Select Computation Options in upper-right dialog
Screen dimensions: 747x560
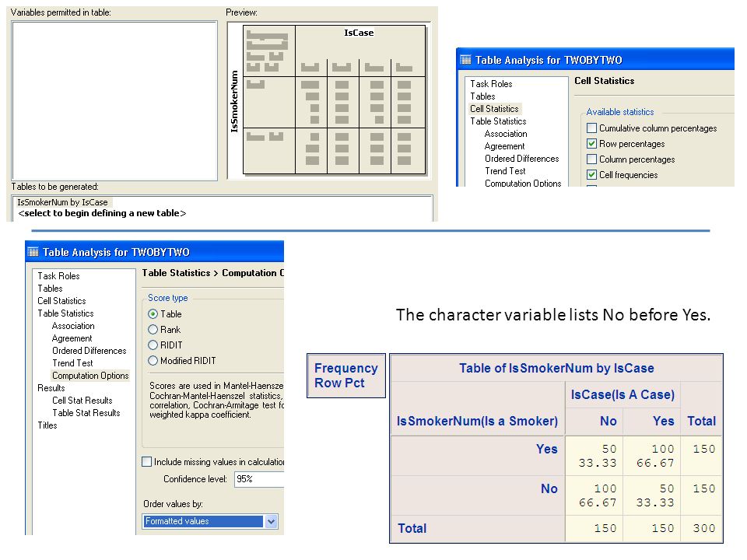pyautogui.click(x=523, y=183)
